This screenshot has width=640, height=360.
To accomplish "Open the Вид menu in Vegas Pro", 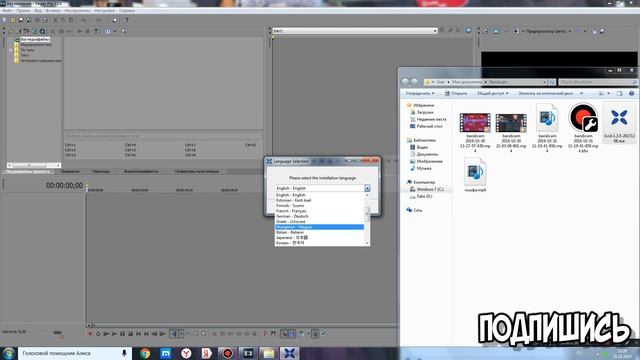I will pyautogui.click(x=38, y=11).
